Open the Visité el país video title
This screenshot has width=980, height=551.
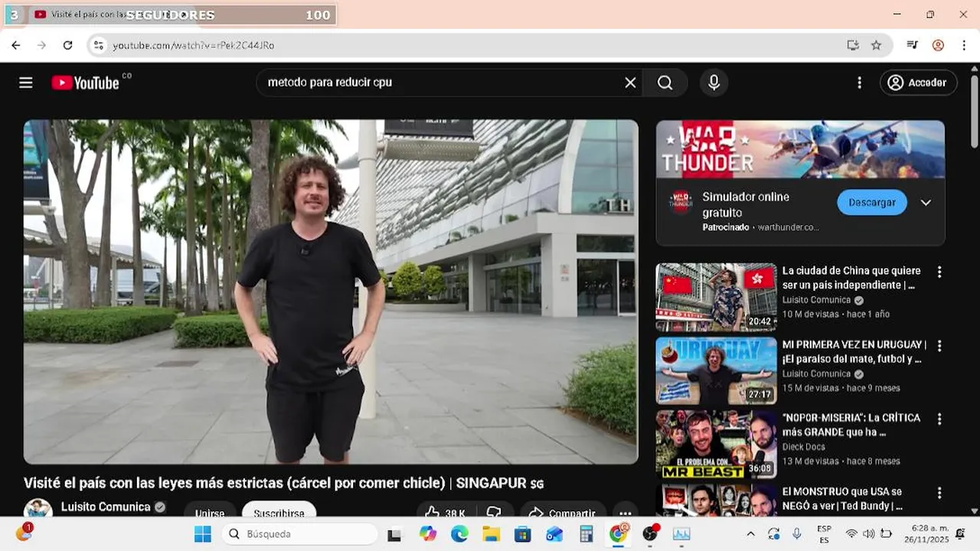(x=283, y=483)
